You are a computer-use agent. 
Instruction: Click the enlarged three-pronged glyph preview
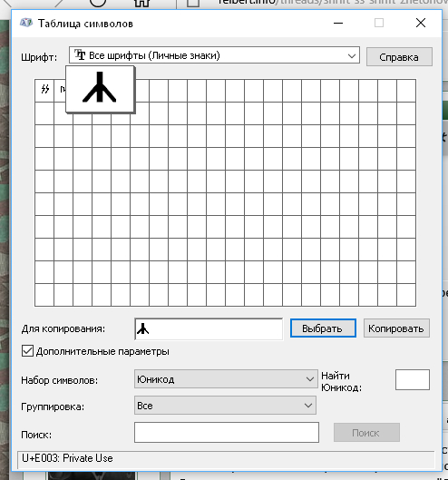tap(100, 89)
